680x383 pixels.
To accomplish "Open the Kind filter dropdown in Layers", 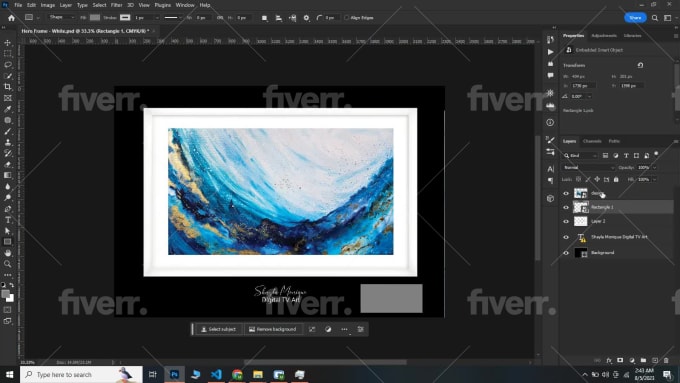I will point(581,155).
